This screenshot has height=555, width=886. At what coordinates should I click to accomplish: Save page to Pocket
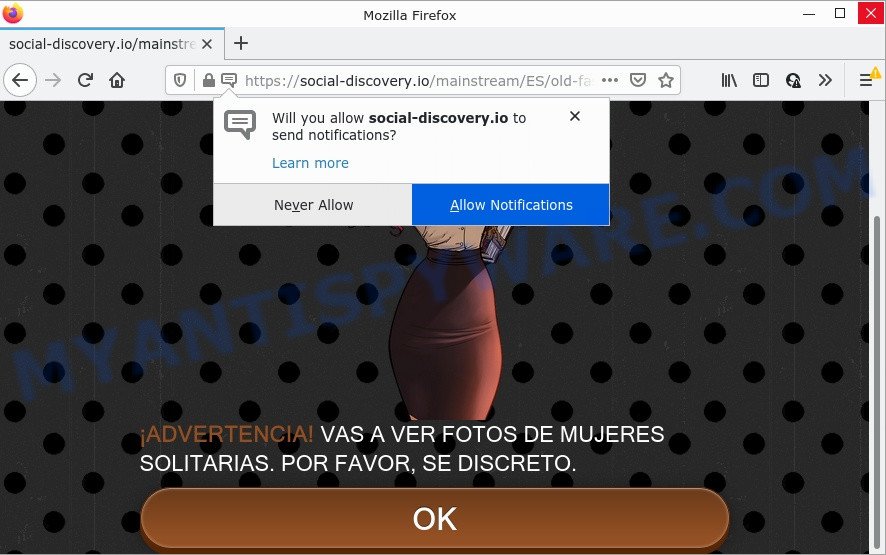638,80
